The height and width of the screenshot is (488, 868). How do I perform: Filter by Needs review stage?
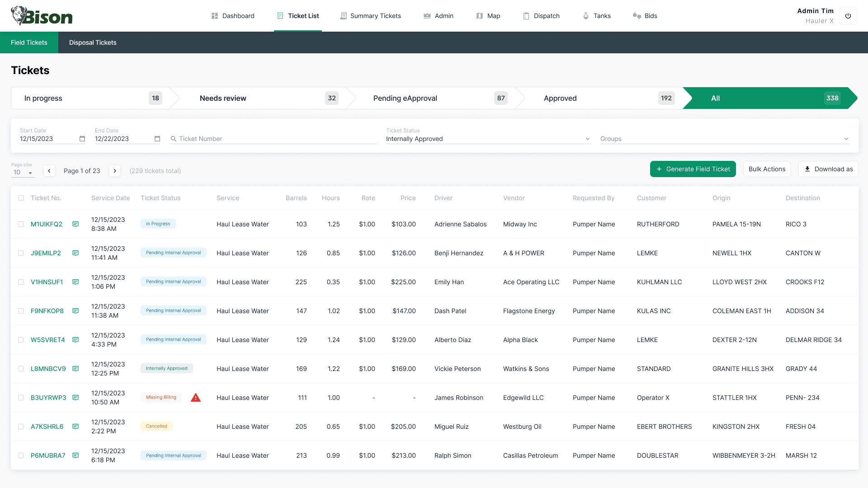click(x=262, y=98)
